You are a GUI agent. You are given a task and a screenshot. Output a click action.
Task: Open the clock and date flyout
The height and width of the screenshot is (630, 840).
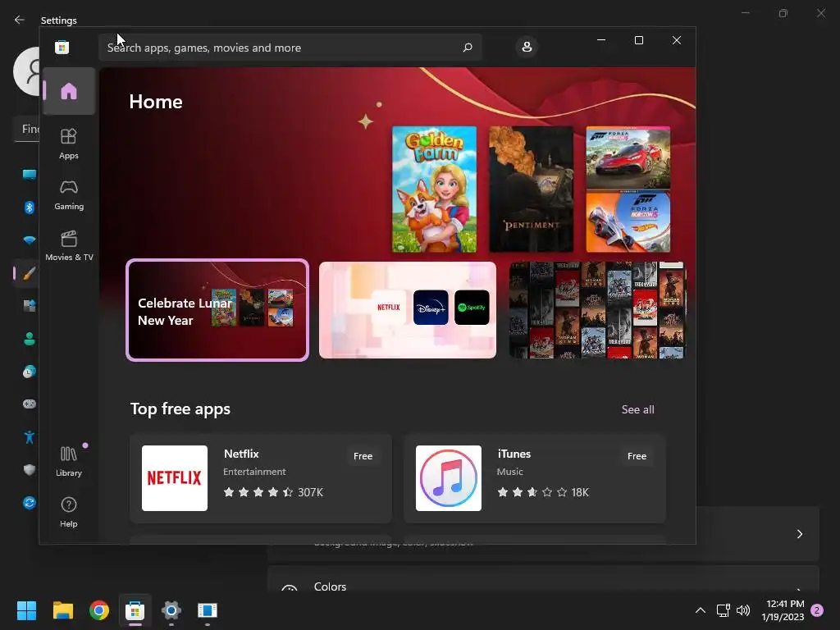(783, 610)
